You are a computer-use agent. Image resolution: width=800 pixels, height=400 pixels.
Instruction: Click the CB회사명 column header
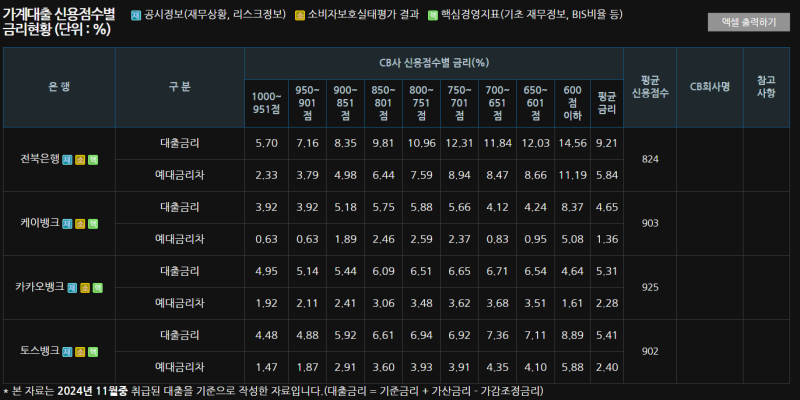coord(710,87)
